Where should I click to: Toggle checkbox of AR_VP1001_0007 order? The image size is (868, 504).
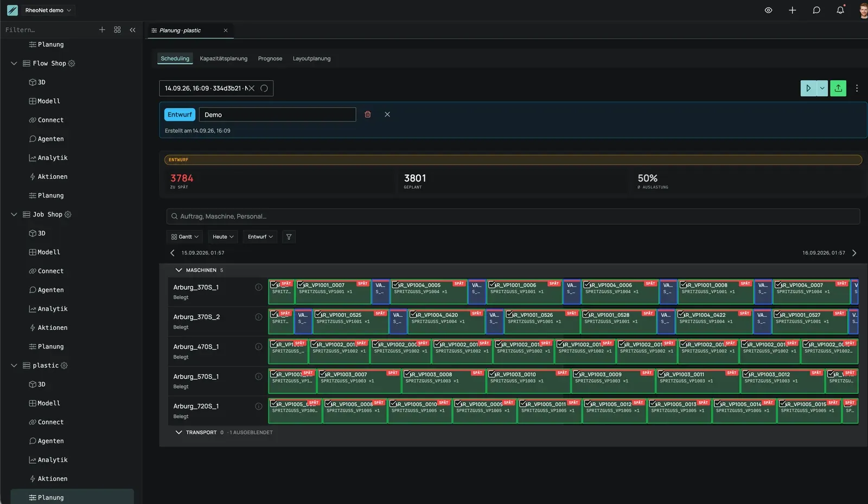point(301,284)
